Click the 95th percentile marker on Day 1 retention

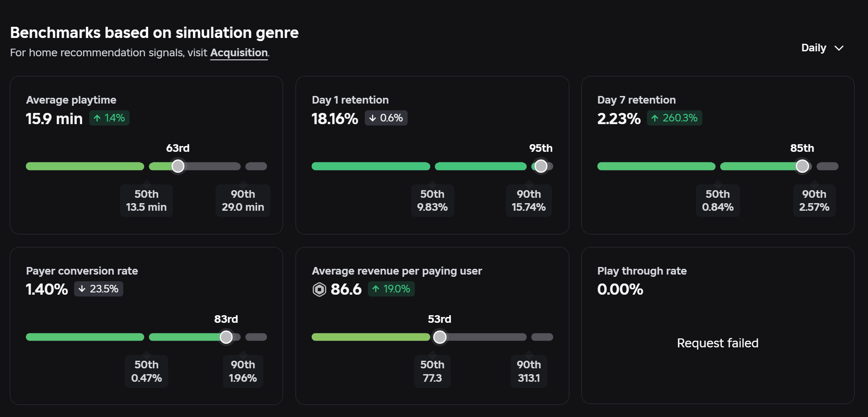point(541,166)
